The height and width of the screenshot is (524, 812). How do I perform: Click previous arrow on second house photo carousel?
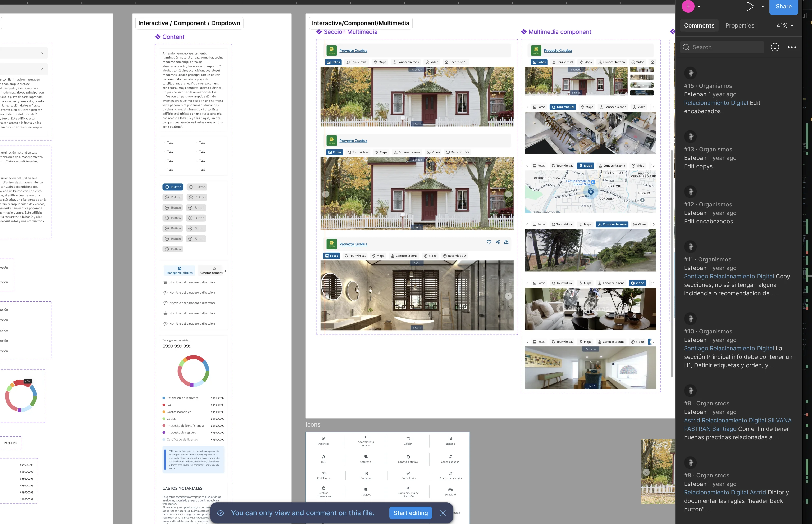tap(325, 194)
